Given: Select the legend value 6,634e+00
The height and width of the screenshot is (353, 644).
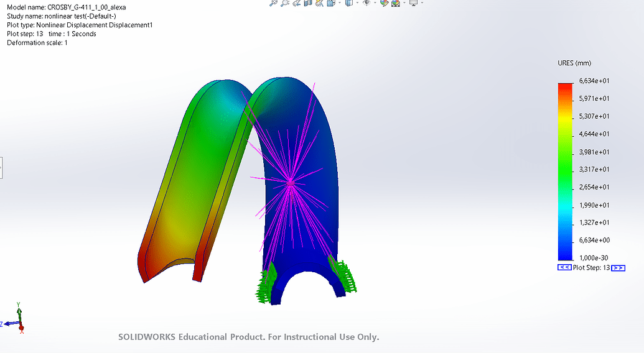Looking at the screenshot, I should pos(594,240).
